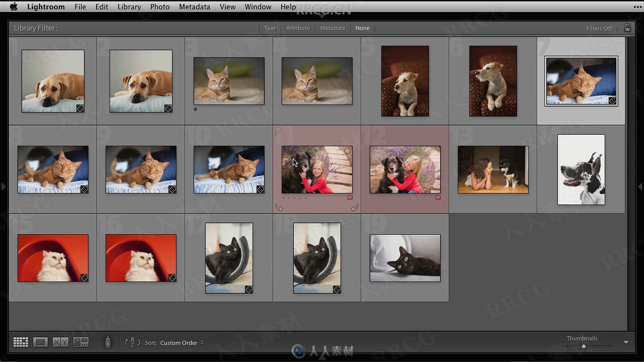Screen dimensions: 644x362
Task: Open Survey view icon
Action: pyautogui.click(x=81, y=342)
